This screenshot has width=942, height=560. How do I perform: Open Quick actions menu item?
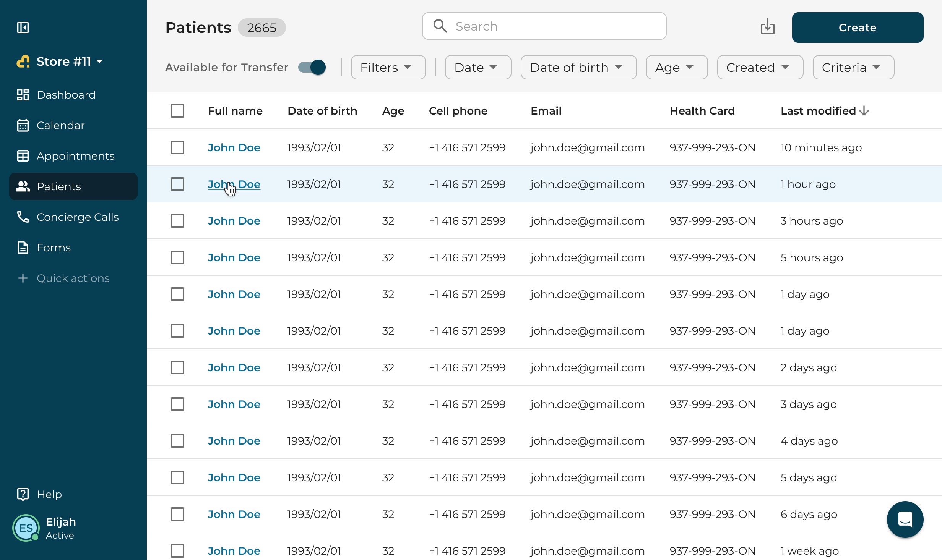click(73, 278)
